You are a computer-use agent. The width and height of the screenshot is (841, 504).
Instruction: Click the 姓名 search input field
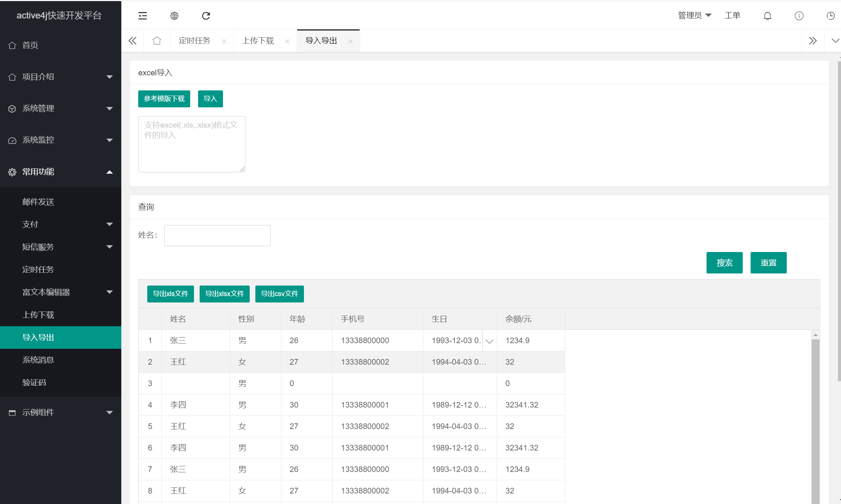pyautogui.click(x=217, y=235)
